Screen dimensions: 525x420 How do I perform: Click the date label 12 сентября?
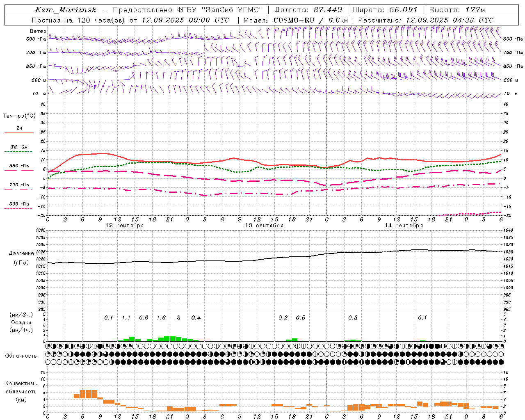point(125,226)
